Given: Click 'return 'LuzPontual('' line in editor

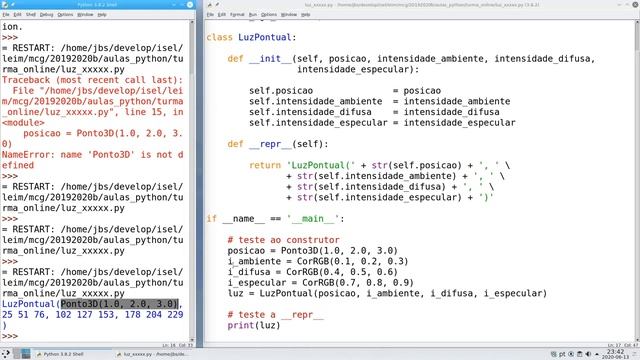Looking at the screenshot, I should 380,165.
